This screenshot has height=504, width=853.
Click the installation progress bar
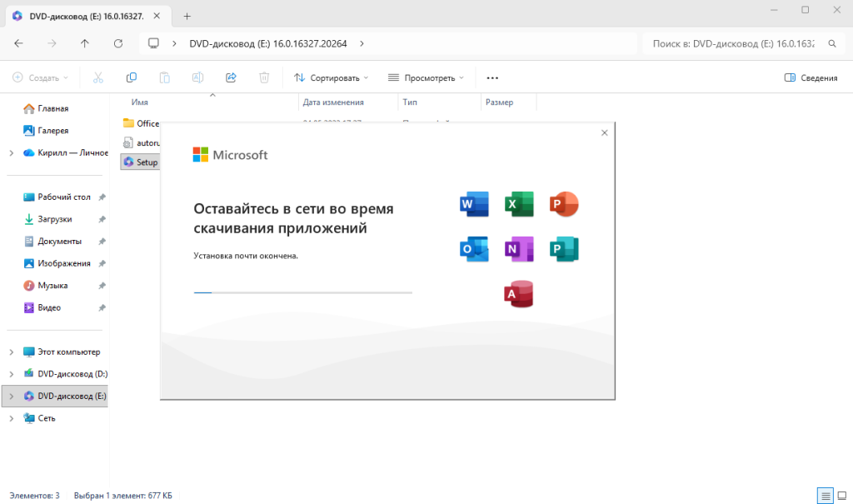pyautogui.click(x=303, y=292)
